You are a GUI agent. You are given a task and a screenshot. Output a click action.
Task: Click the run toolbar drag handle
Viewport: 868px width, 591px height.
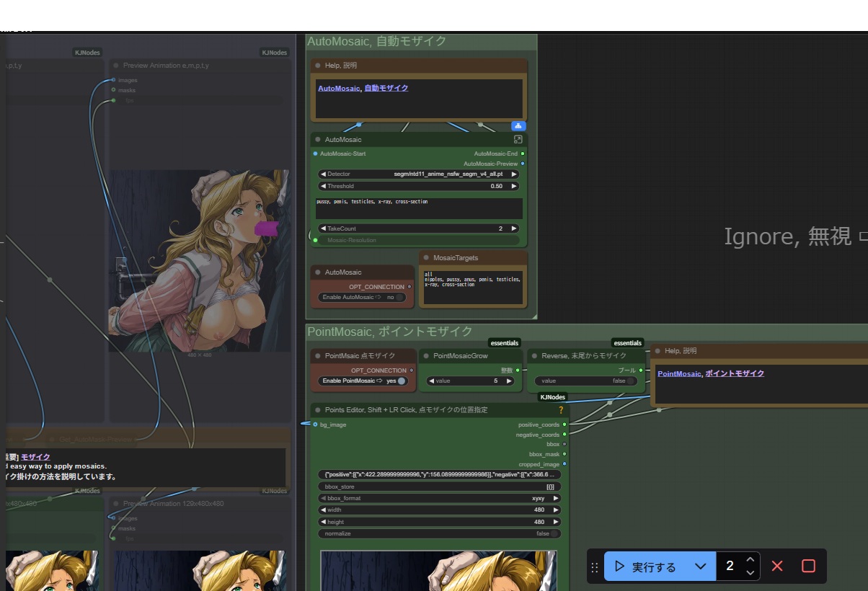point(595,566)
